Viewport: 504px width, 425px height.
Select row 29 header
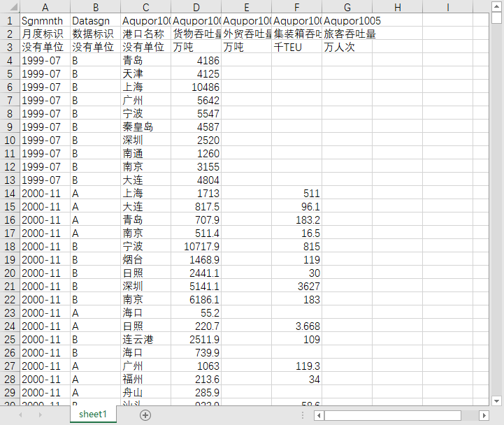pyautogui.click(x=10, y=393)
